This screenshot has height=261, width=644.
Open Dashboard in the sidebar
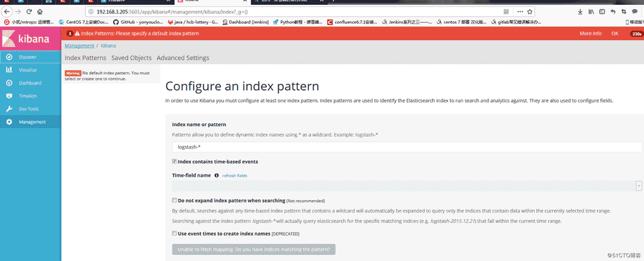(x=31, y=82)
